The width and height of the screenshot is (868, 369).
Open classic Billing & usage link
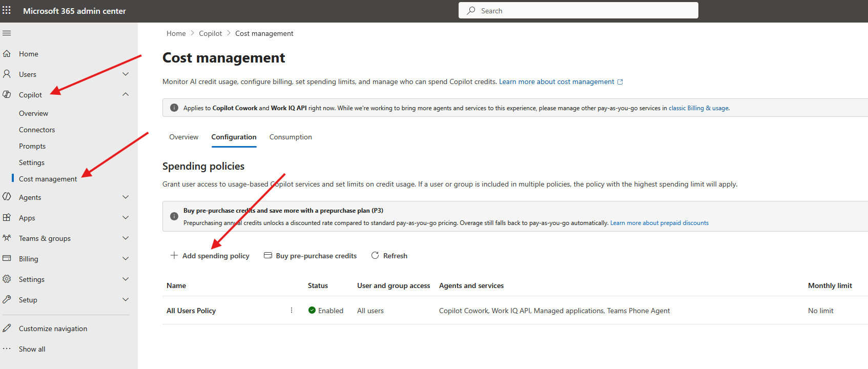point(699,108)
